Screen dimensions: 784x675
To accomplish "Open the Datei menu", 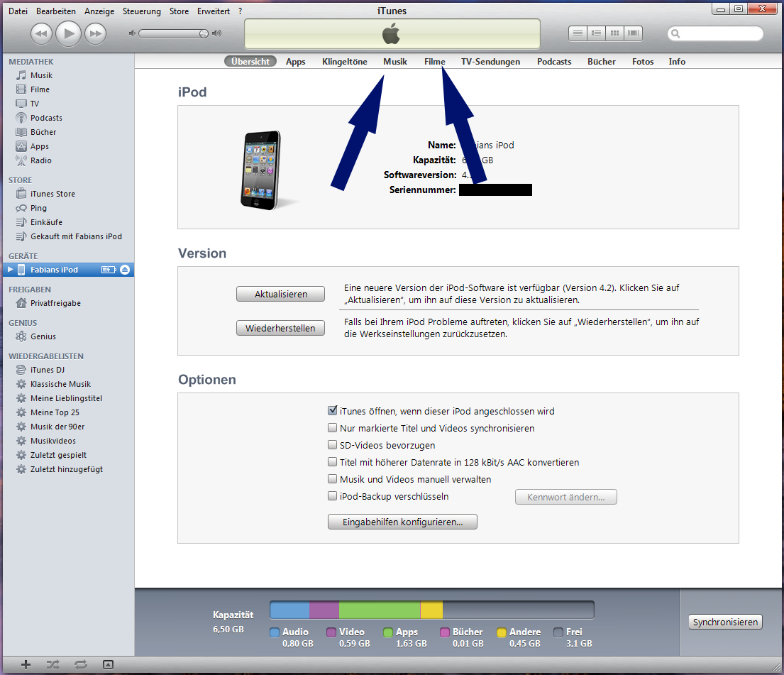I will click(18, 11).
